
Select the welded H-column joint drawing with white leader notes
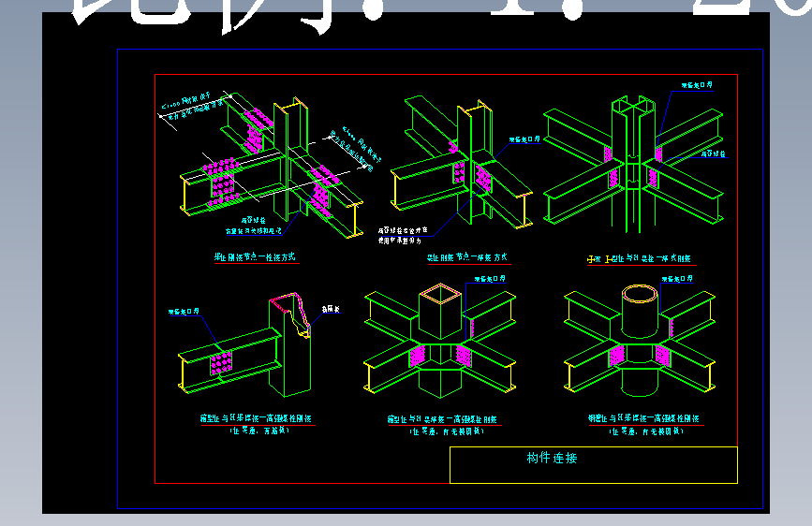coord(462,163)
